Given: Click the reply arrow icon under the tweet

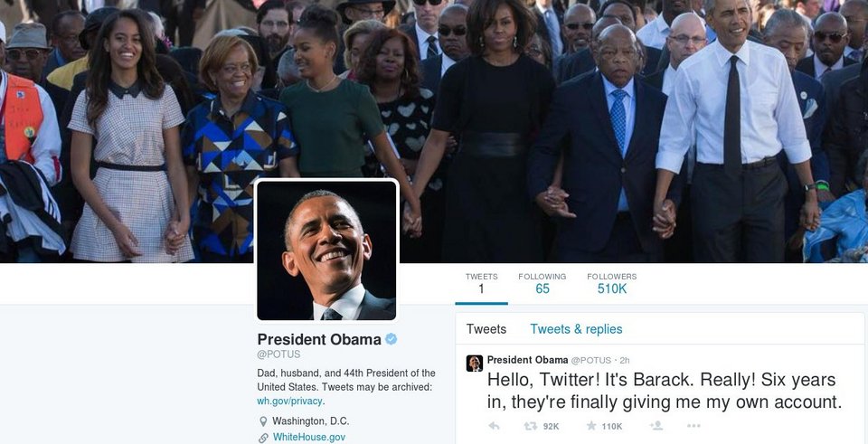Looking at the screenshot, I should point(494,426).
